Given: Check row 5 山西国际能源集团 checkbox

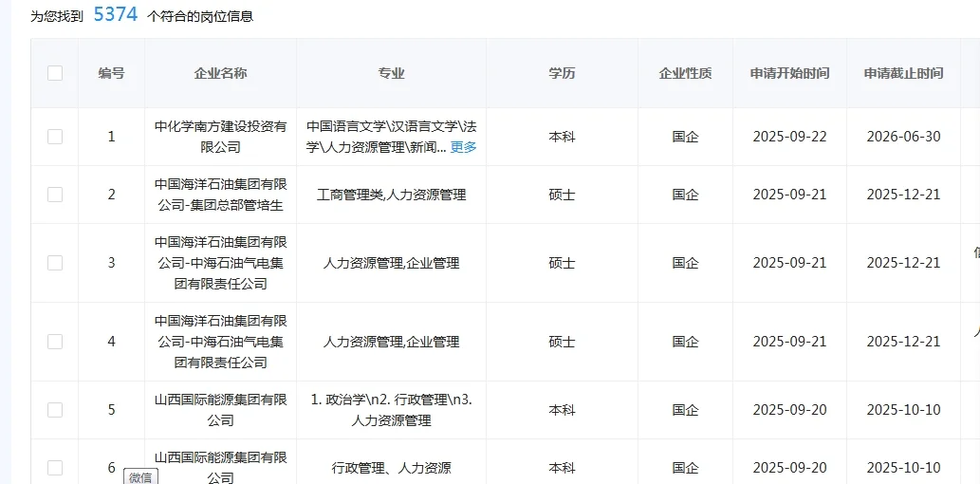Looking at the screenshot, I should pos(55,410).
